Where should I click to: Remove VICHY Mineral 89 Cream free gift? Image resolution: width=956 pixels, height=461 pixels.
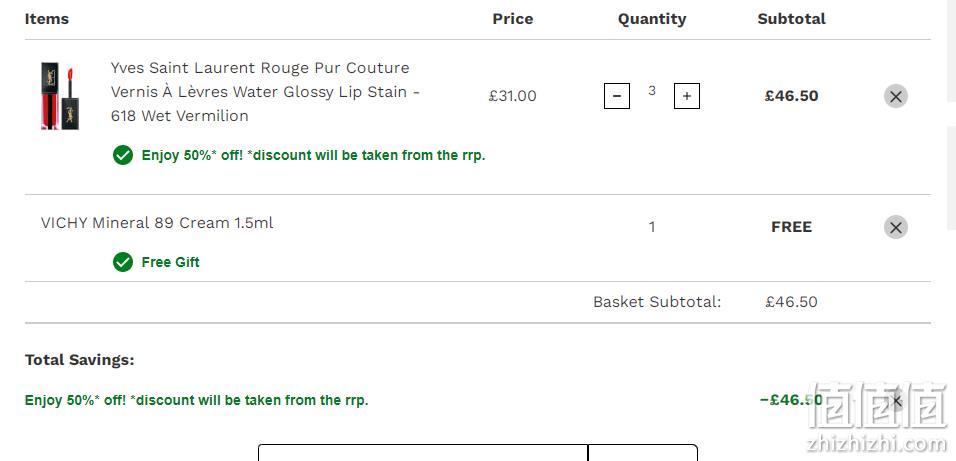coord(896,227)
